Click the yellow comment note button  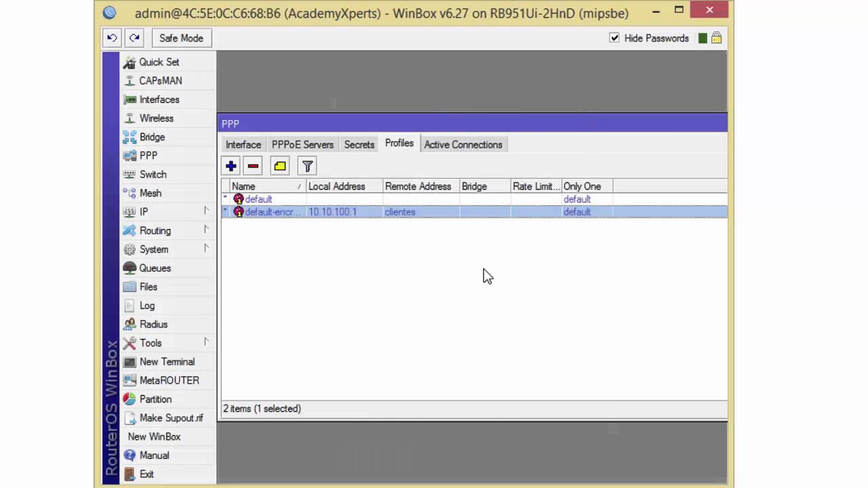point(280,166)
